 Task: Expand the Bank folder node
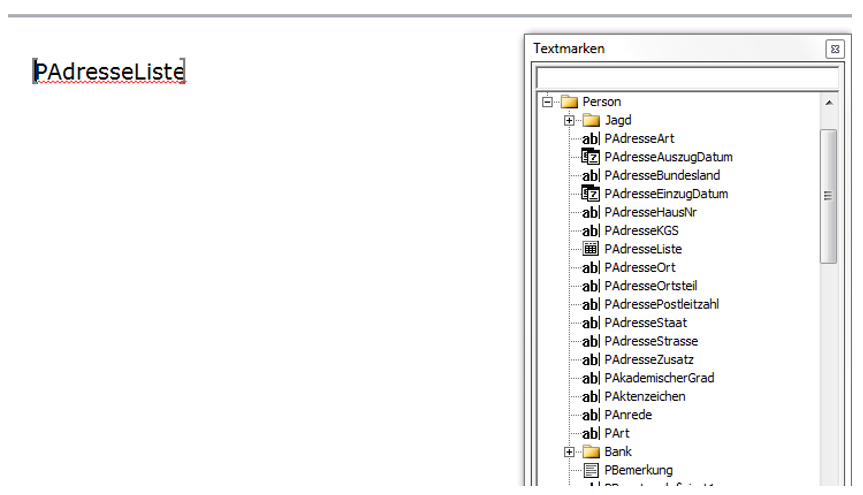tap(569, 452)
